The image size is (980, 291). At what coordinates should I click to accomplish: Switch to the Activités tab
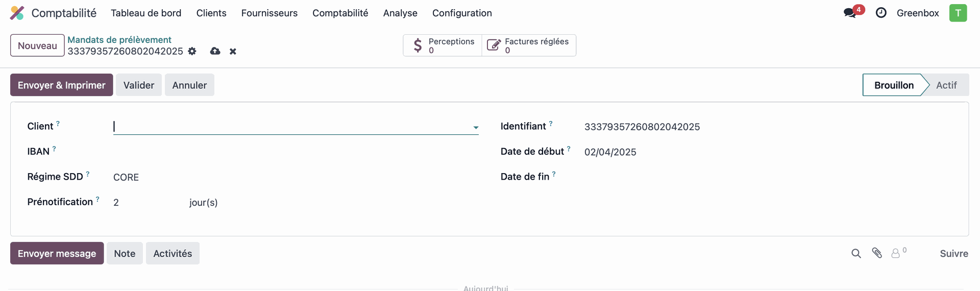pos(173,253)
